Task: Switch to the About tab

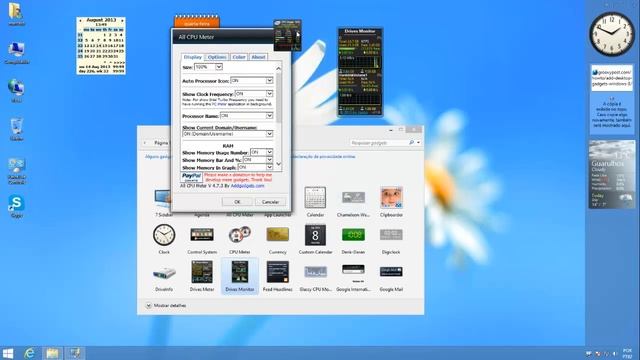Action: 258,57
